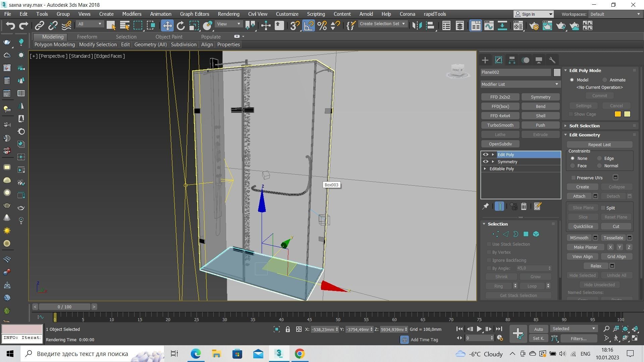
Task: Click the object color swatch beside Plane002
Action: 557,72
